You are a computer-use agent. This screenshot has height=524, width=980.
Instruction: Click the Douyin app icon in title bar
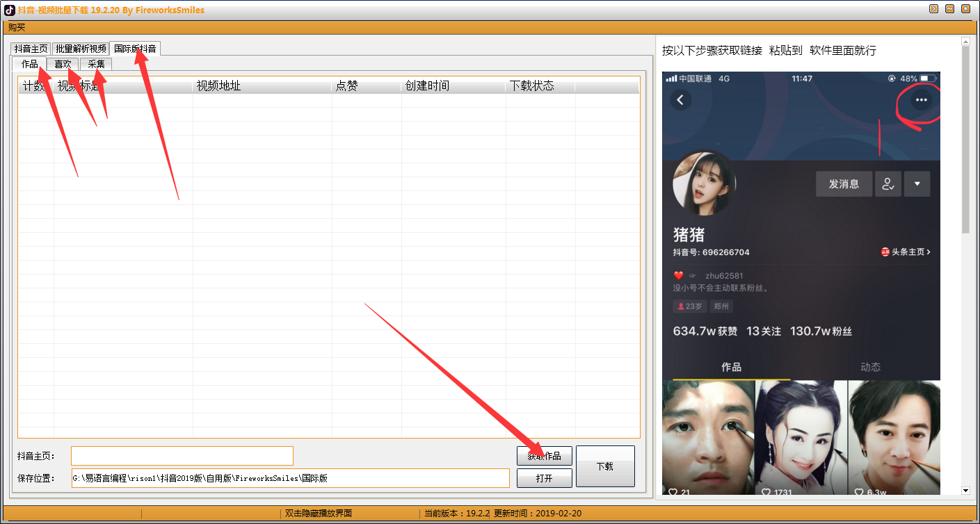10,10
